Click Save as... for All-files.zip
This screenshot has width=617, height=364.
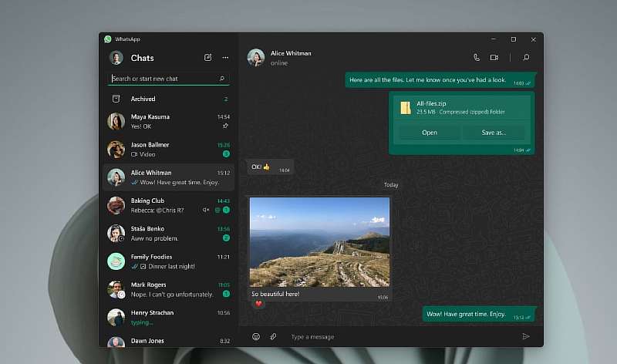[x=494, y=133]
